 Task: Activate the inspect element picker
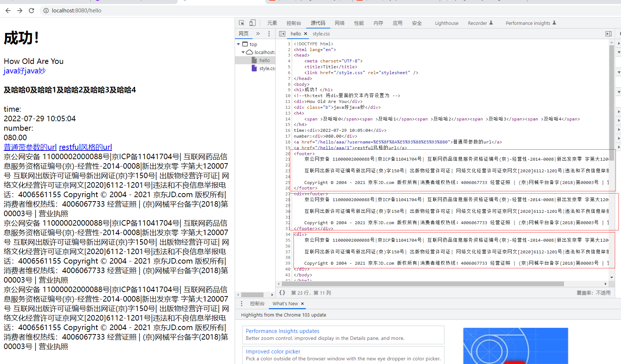coord(242,23)
